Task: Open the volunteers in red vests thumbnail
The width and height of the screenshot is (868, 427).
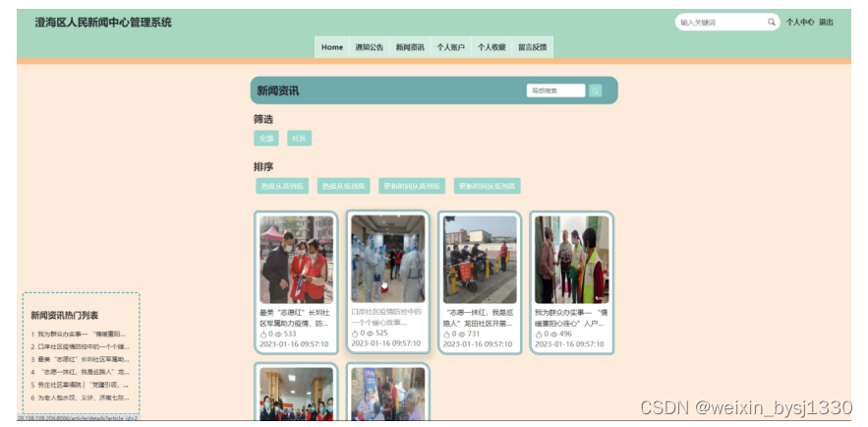Action: [x=297, y=259]
